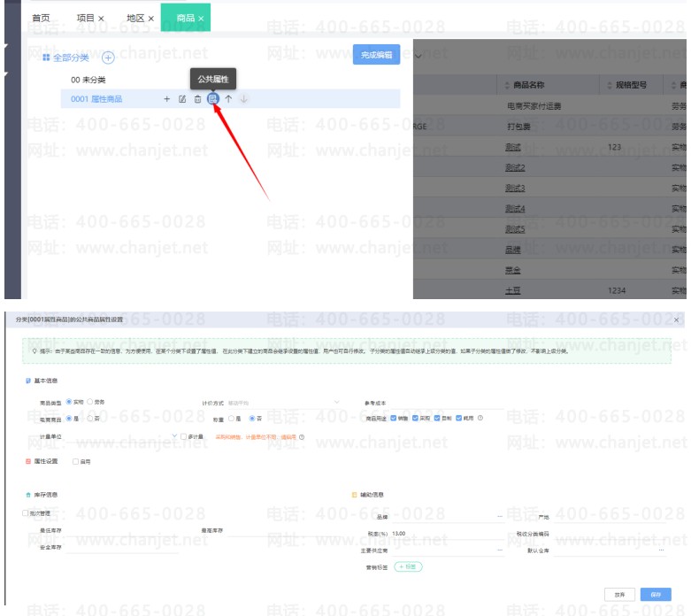Close the 公共商品属性设置 dialog

tap(677, 320)
